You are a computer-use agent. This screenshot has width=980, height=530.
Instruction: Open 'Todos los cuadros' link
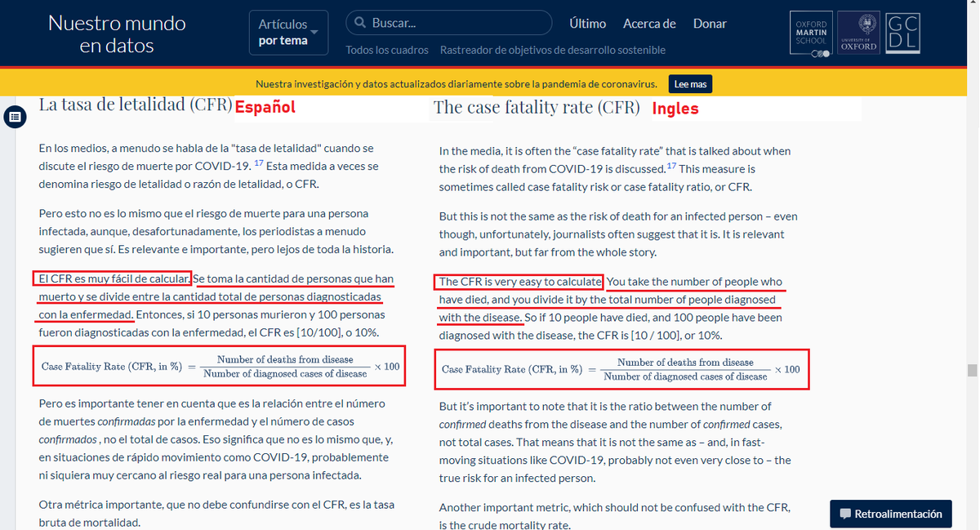click(x=387, y=50)
